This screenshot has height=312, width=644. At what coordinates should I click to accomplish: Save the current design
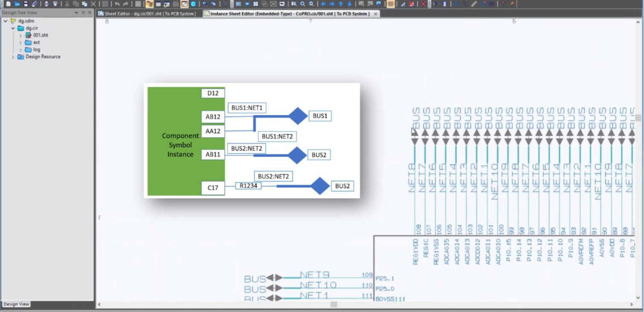(x=26, y=4)
